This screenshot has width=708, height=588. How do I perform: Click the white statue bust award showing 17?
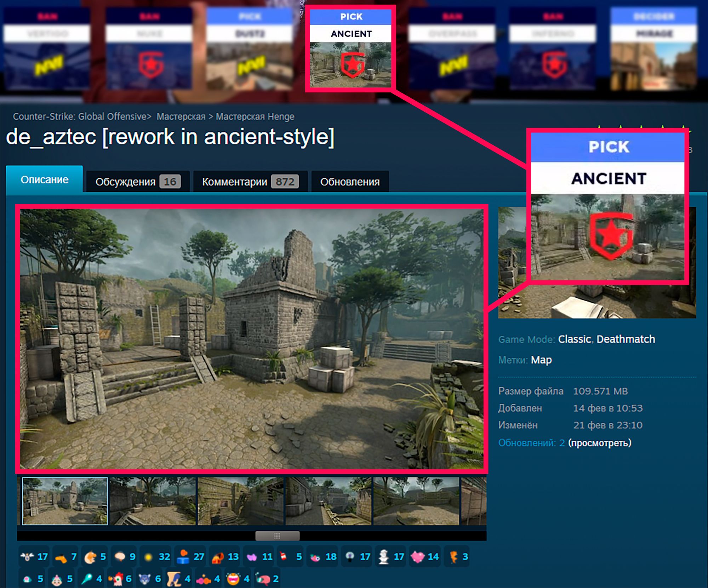pyautogui.click(x=391, y=557)
